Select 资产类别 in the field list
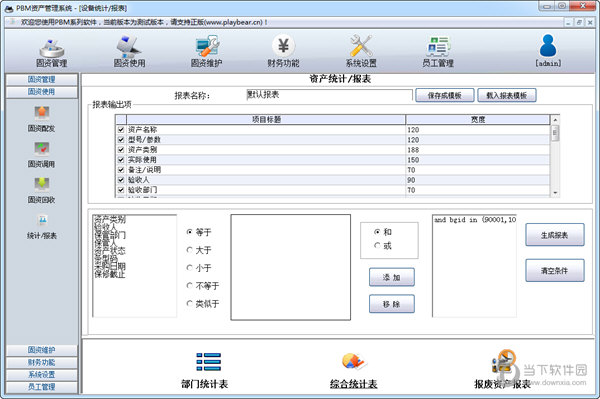600x399 pixels. pyautogui.click(x=110, y=219)
